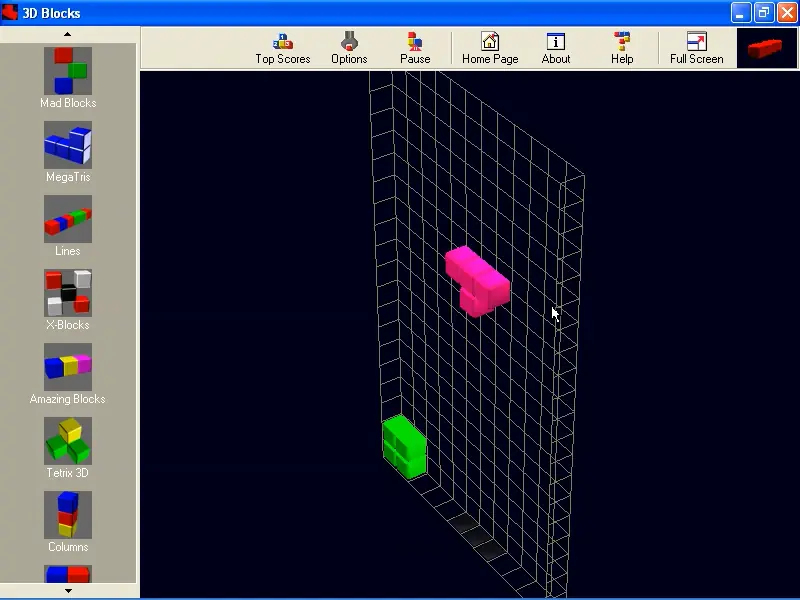Open the Options dialog
The image size is (800, 600).
349,48
